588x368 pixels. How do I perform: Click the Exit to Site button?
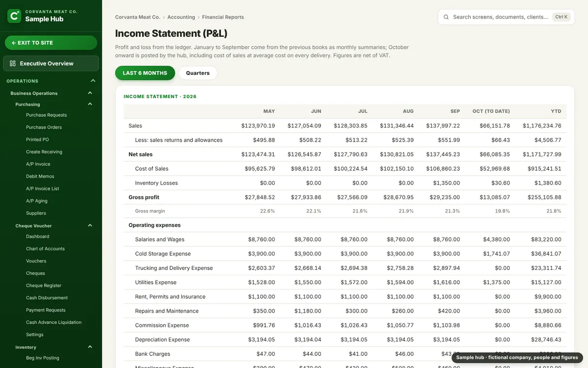[51, 43]
